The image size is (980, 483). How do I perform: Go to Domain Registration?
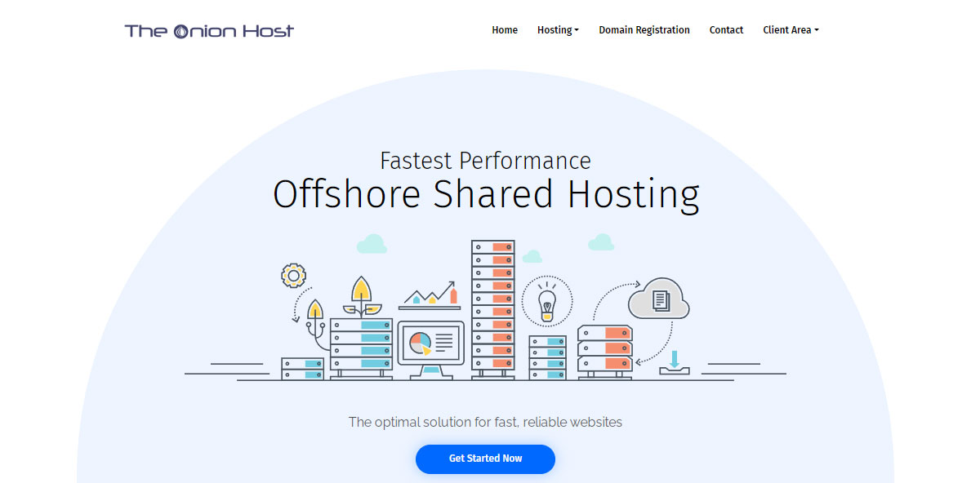pyautogui.click(x=644, y=30)
